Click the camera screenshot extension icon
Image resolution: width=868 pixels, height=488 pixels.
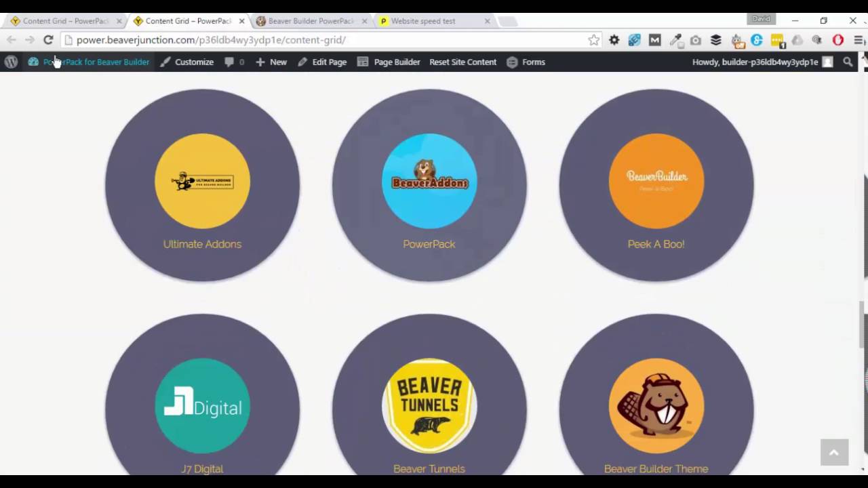pos(696,40)
